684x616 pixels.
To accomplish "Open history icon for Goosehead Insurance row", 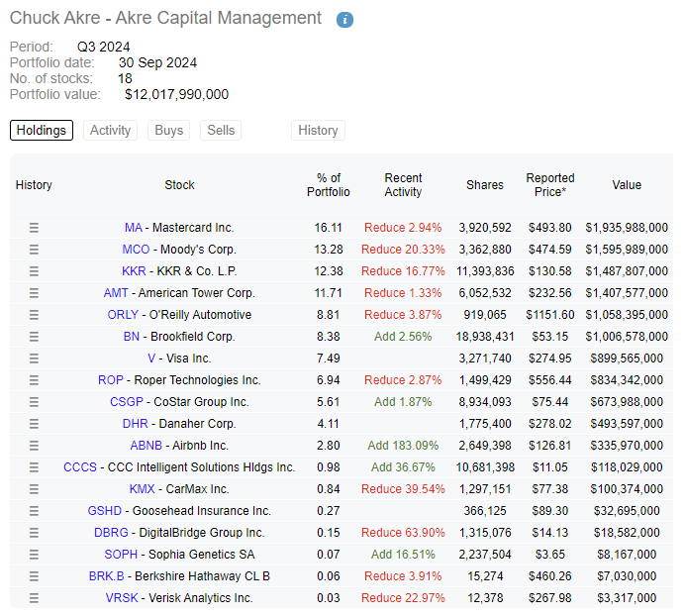I will point(34,511).
